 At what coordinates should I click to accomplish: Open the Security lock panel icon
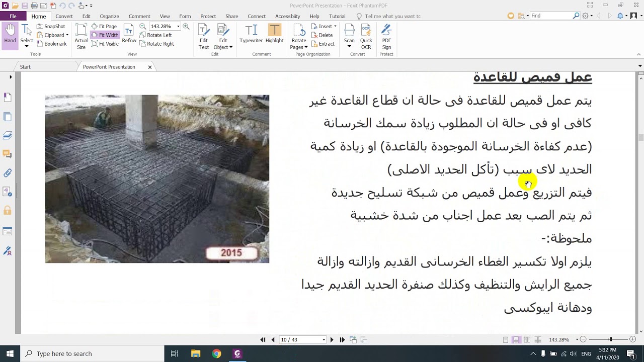(x=8, y=210)
